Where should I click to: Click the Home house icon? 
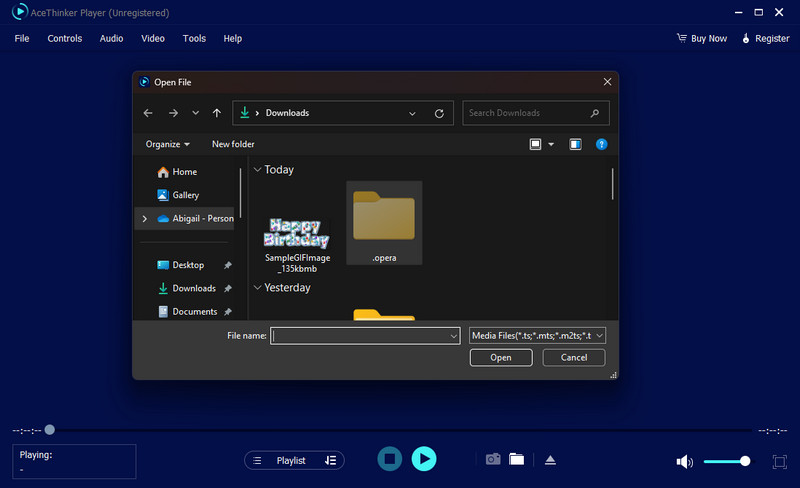(x=163, y=172)
